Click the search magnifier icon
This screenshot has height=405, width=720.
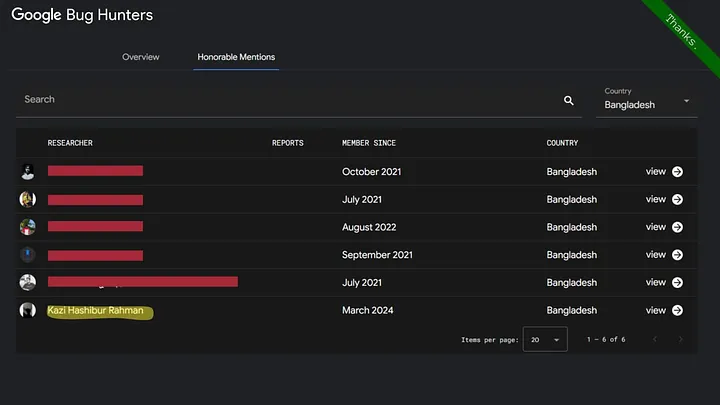pyautogui.click(x=568, y=101)
